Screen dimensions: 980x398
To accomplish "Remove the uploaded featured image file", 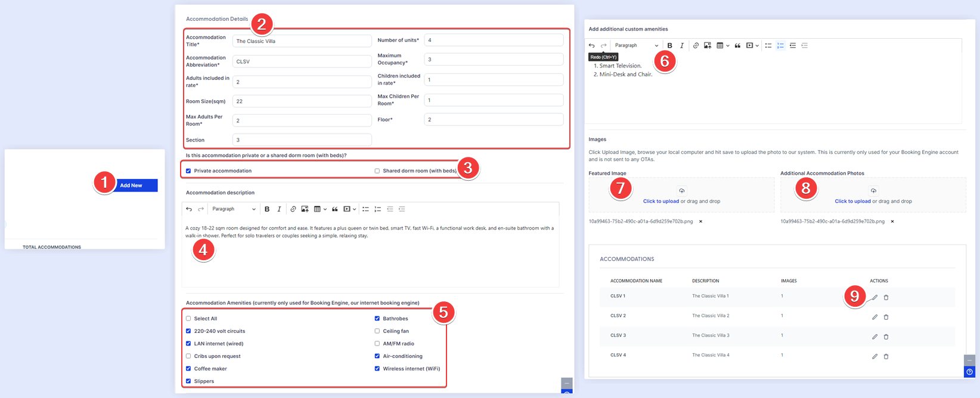I will click(700, 221).
